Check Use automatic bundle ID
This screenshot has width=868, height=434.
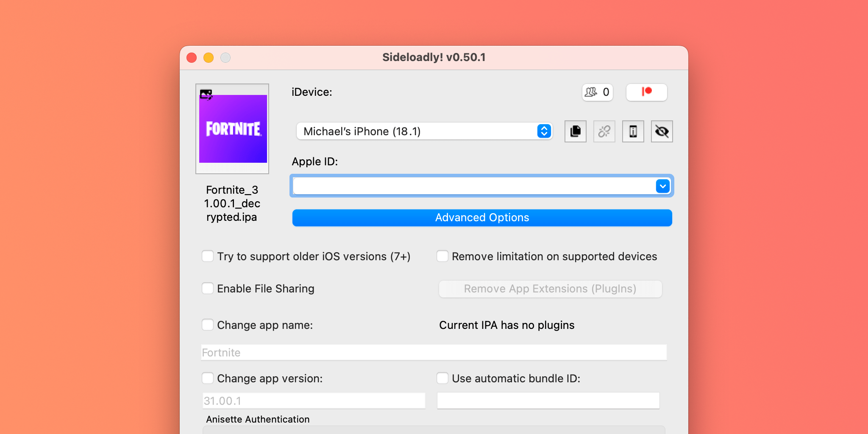click(x=442, y=378)
